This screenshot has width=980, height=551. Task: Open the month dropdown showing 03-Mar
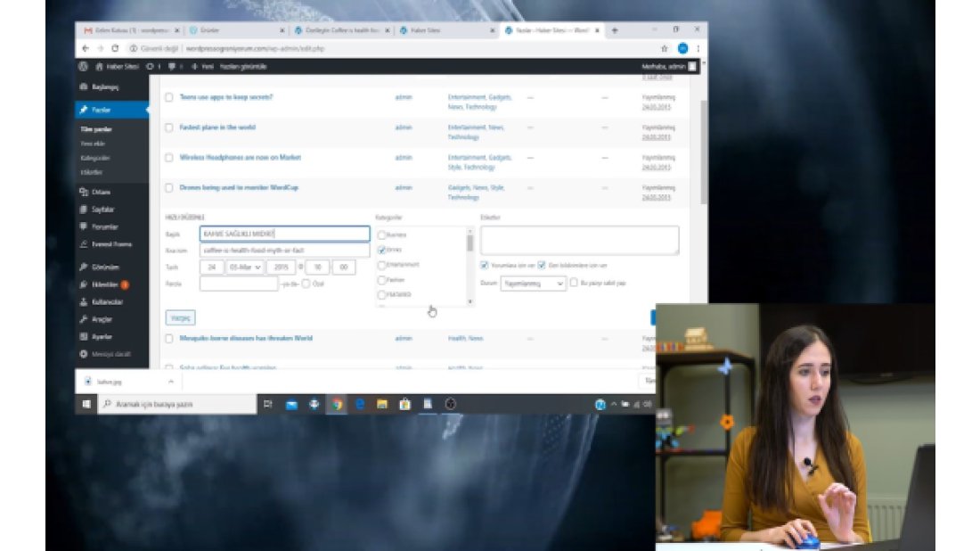[x=244, y=267]
